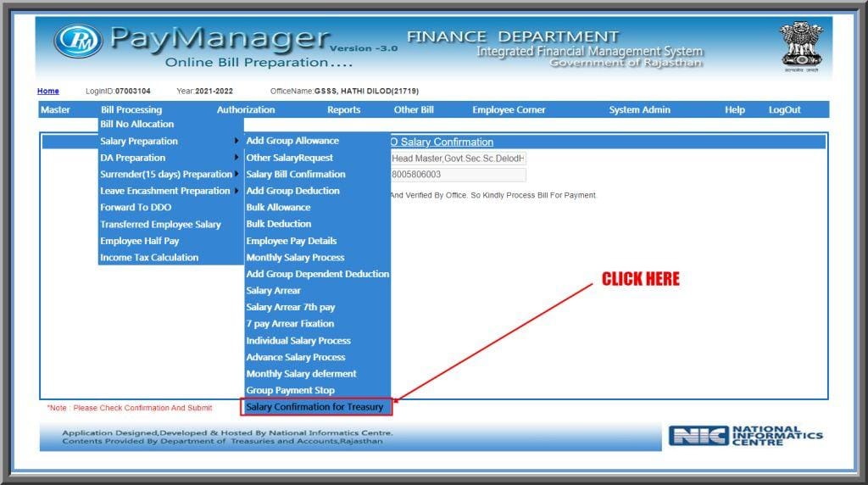Choose Monthly Salary deferment item
Screen dimensions: 868x485
[301, 374]
